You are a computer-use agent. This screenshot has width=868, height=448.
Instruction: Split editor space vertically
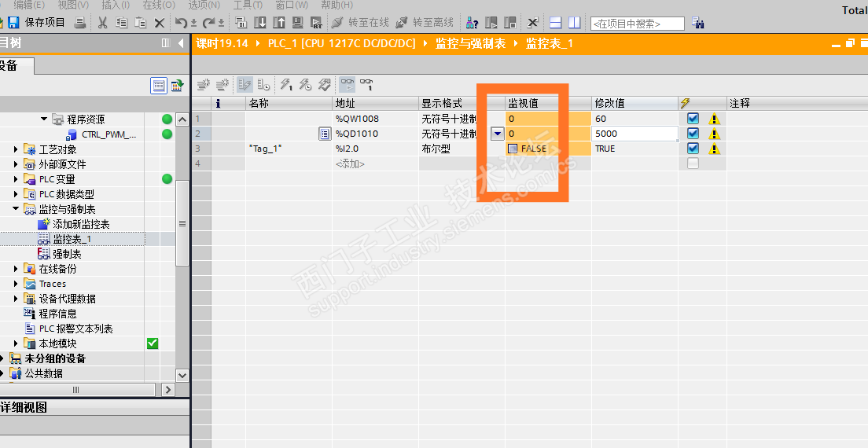tap(575, 23)
